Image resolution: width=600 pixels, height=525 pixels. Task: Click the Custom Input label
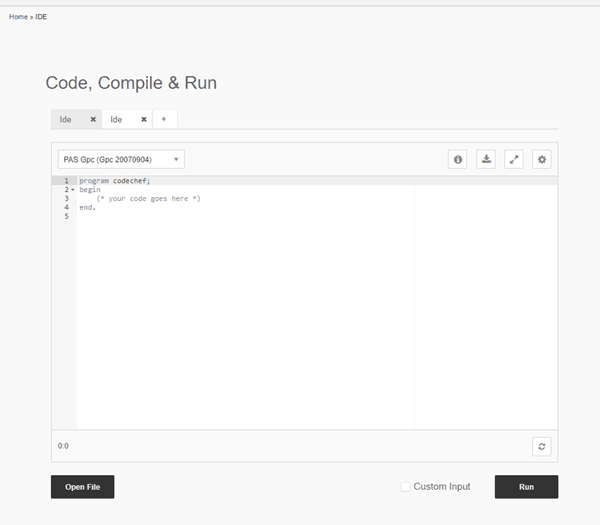pyautogui.click(x=442, y=486)
